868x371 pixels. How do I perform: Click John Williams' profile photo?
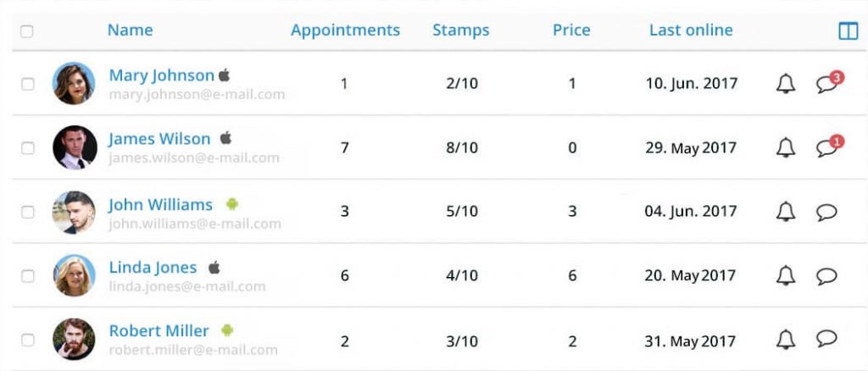click(75, 212)
